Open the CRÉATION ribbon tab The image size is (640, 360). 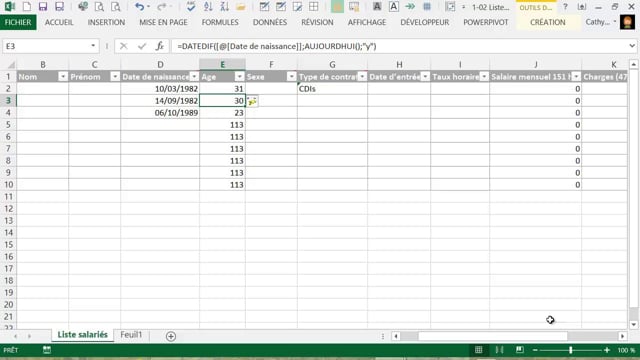point(547,22)
